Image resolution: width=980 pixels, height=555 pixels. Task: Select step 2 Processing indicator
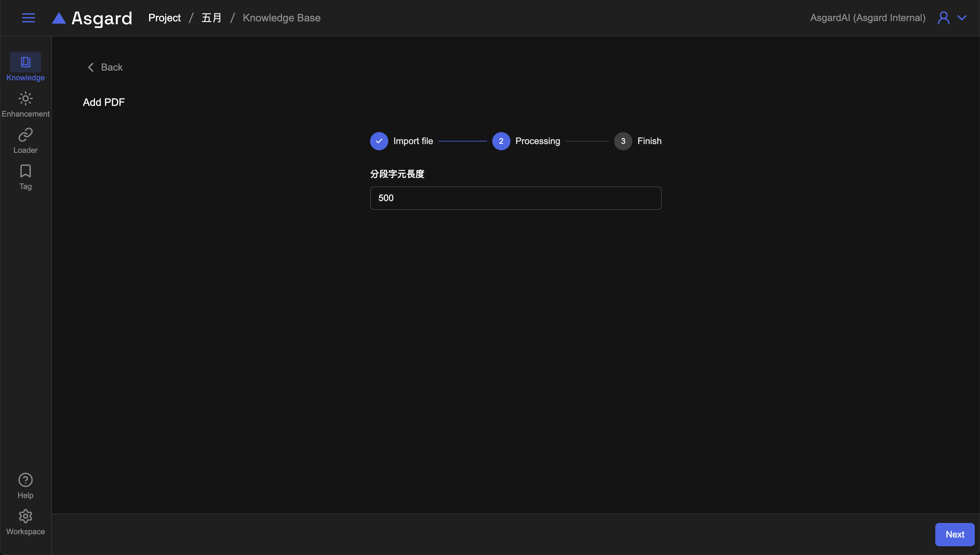click(501, 141)
